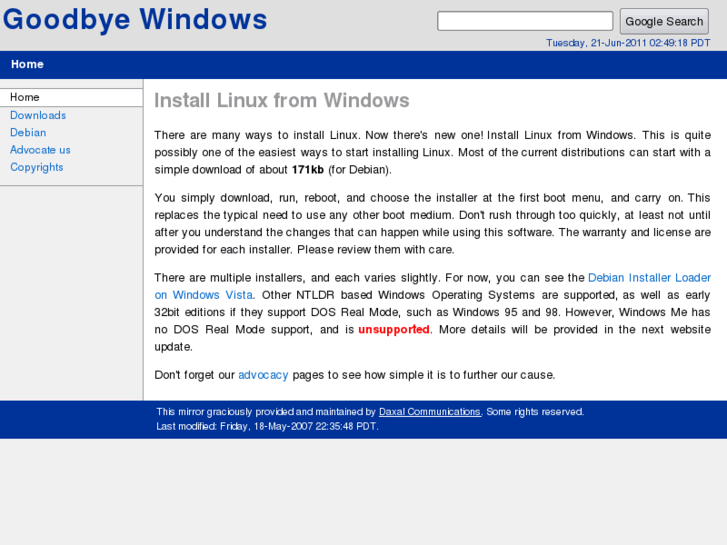This screenshot has width=727, height=545.
Task: Follow the Debian Installer Loader link
Action: [x=649, y=278]
